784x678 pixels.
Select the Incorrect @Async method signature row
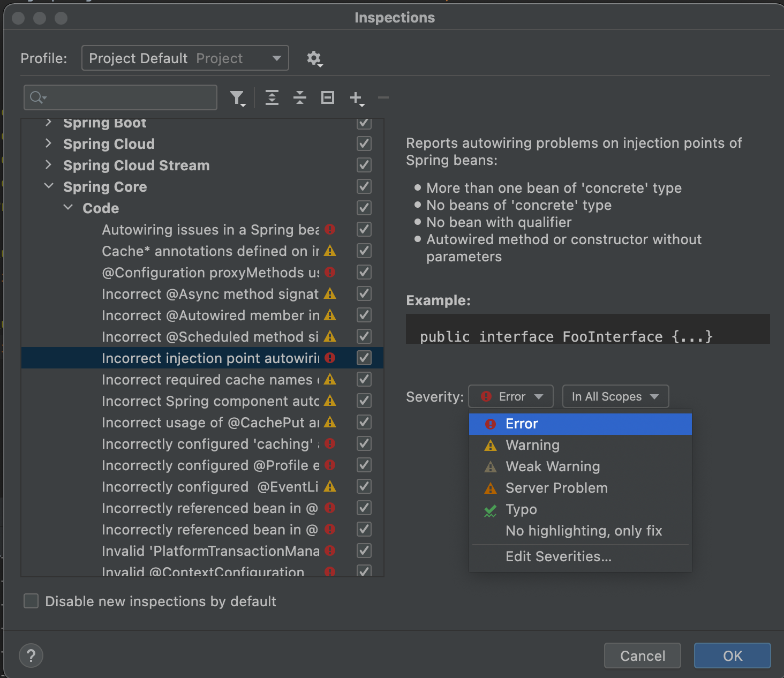click(x=202, y=293)
